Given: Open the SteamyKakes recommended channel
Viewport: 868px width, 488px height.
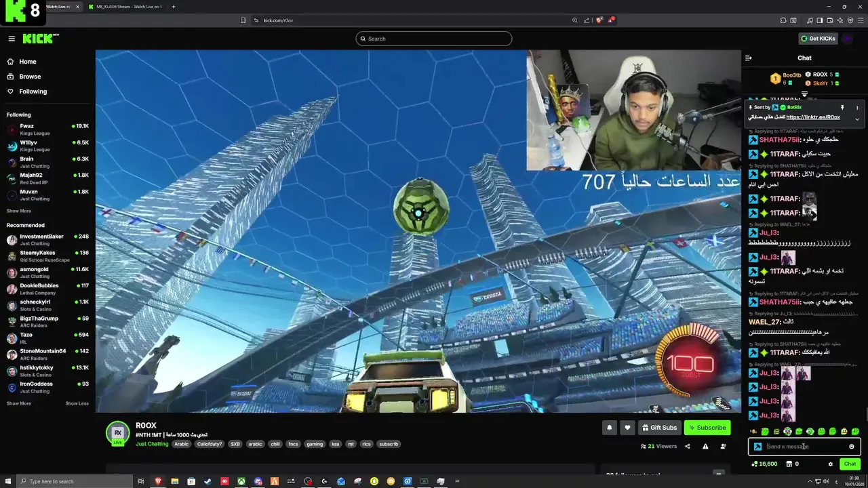Looking at the screenshot, I should click(x=47, y=256).
